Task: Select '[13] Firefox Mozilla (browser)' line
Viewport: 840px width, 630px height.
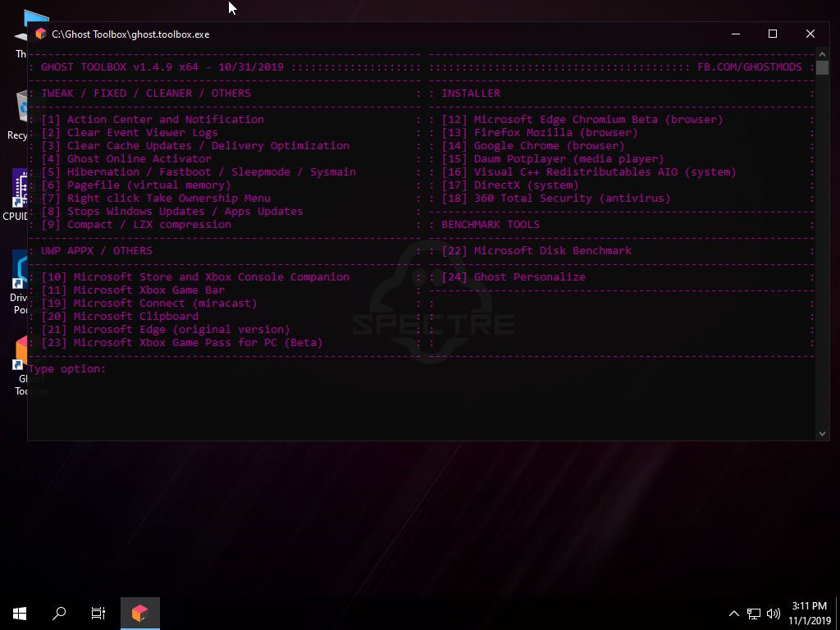Action: 540,132
